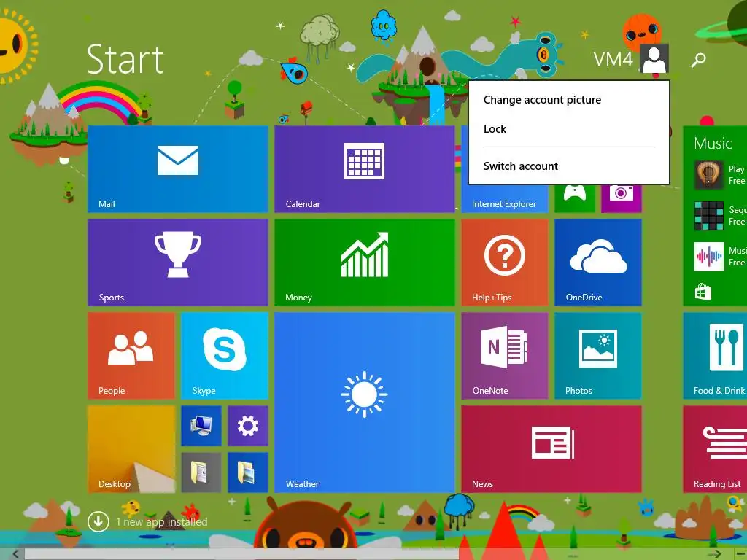Open the Documents folder tile
Image resolution: width=747 pixels, height=560 pixels.
tap(201, 472)
